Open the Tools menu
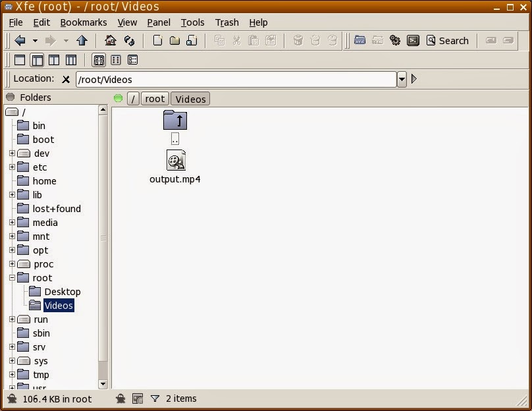This screenshot has height=411, width=532. click(192, 22)
